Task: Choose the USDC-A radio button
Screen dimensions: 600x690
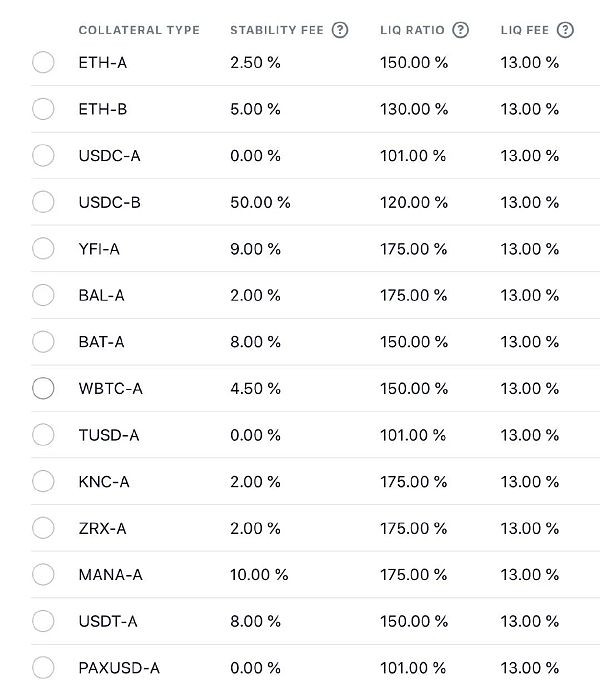Action: point(43,155)
